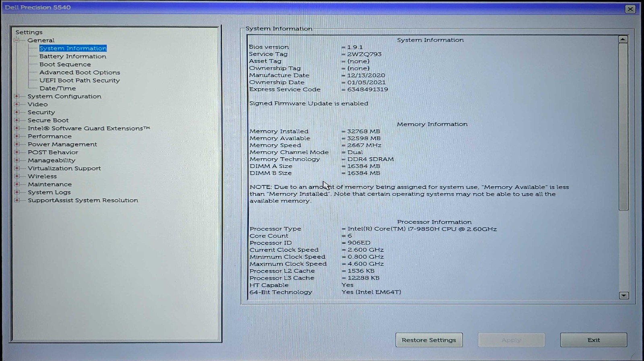644x361 pixels.
Task: Select System Information in the tree
Action: pos(73,48)
